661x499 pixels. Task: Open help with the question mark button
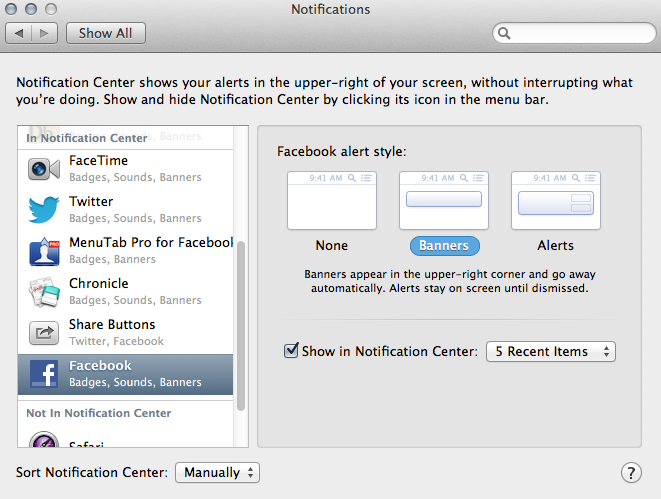[x=631, y=472]
